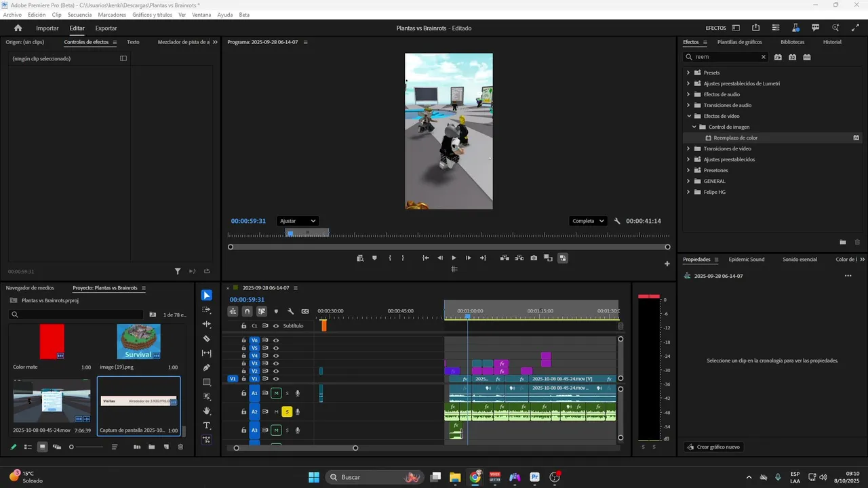Collapse the Efectos de vídeo folder

pos(689,116)
